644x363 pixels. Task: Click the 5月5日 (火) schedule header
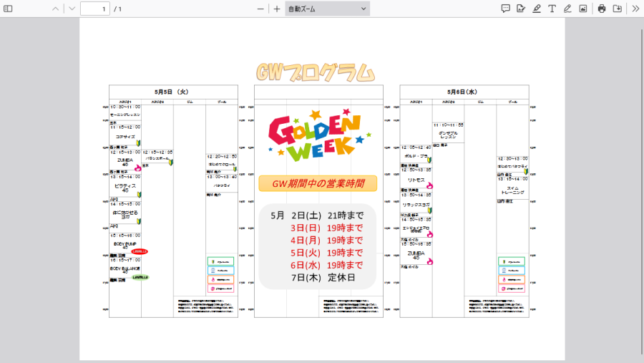pos(172,92)
